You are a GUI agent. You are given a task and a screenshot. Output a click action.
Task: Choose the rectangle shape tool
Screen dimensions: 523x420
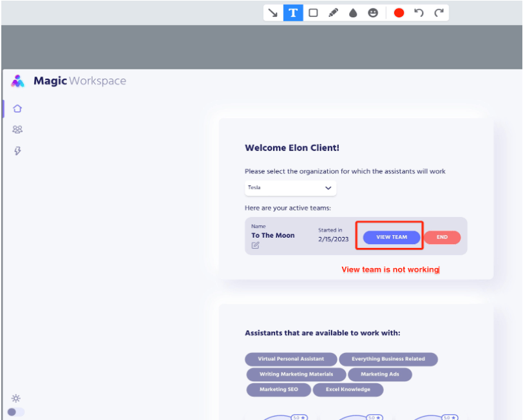tap(313, 13)
